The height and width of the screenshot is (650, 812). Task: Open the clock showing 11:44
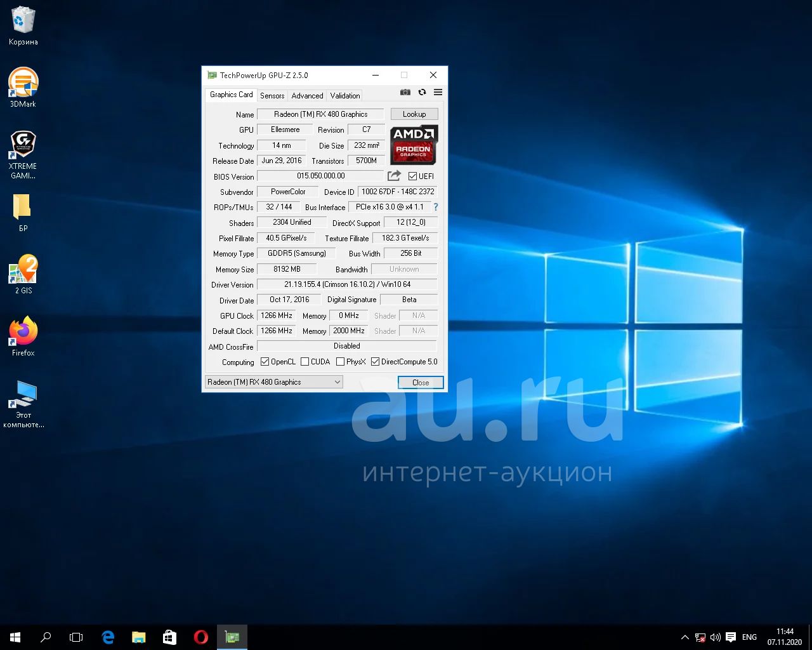click(x=785, y=637)
